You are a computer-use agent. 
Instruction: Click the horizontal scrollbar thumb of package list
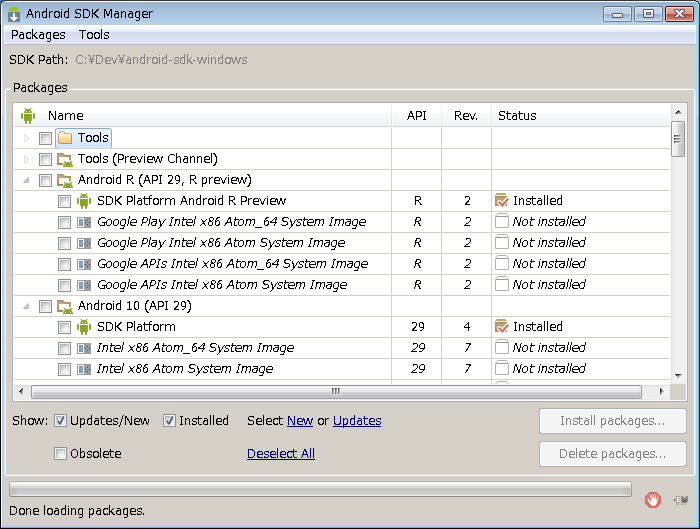(x=336, y=391)
